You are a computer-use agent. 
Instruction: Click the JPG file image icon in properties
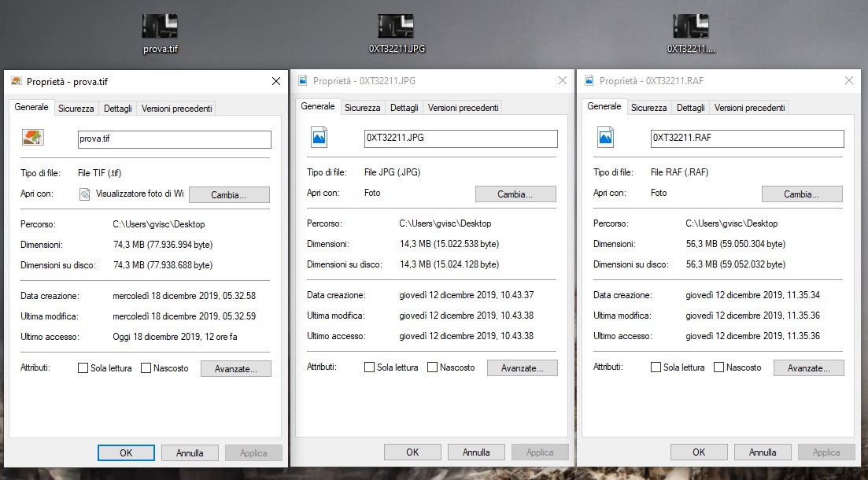(x=319, y=138)
